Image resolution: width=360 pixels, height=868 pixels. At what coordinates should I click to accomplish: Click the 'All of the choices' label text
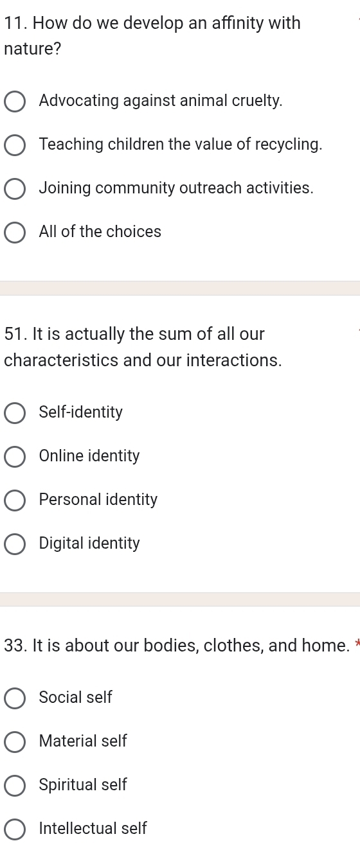pyautogui.click(x=100, y=231)
